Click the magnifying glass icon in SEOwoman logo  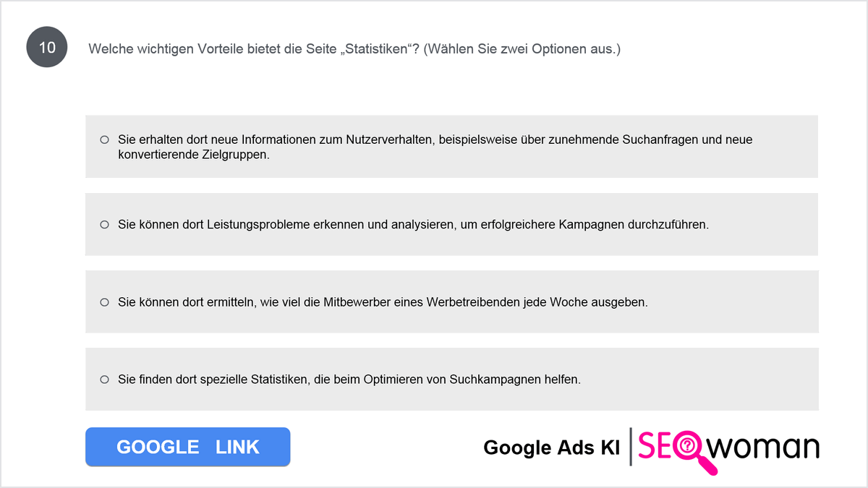[x=691, y=448]
